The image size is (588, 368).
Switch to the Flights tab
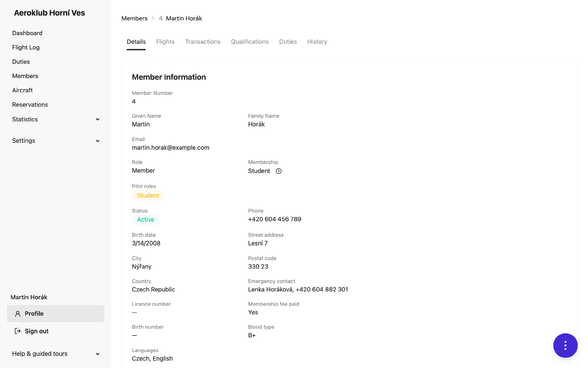click(x=165, y=42)
